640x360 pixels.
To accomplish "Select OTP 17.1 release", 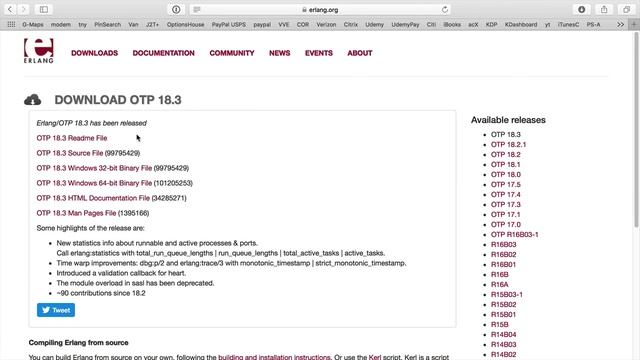I will (506, 215).
